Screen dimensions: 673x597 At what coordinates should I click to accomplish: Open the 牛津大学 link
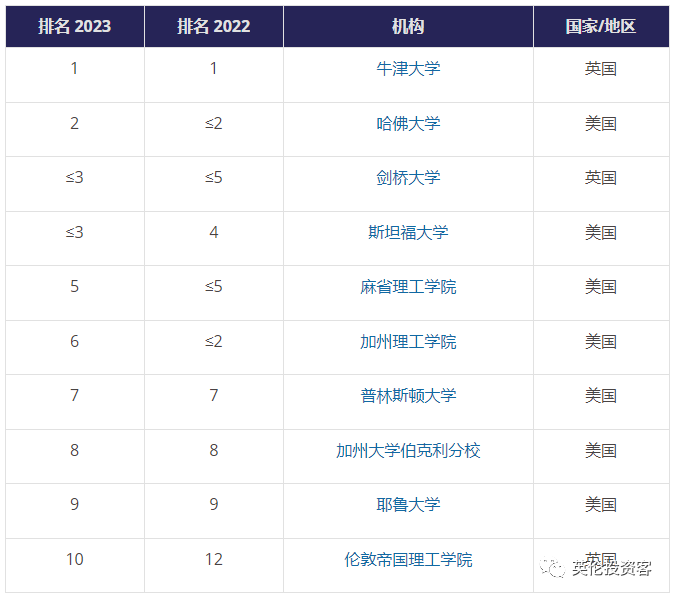tap(408, 69)
